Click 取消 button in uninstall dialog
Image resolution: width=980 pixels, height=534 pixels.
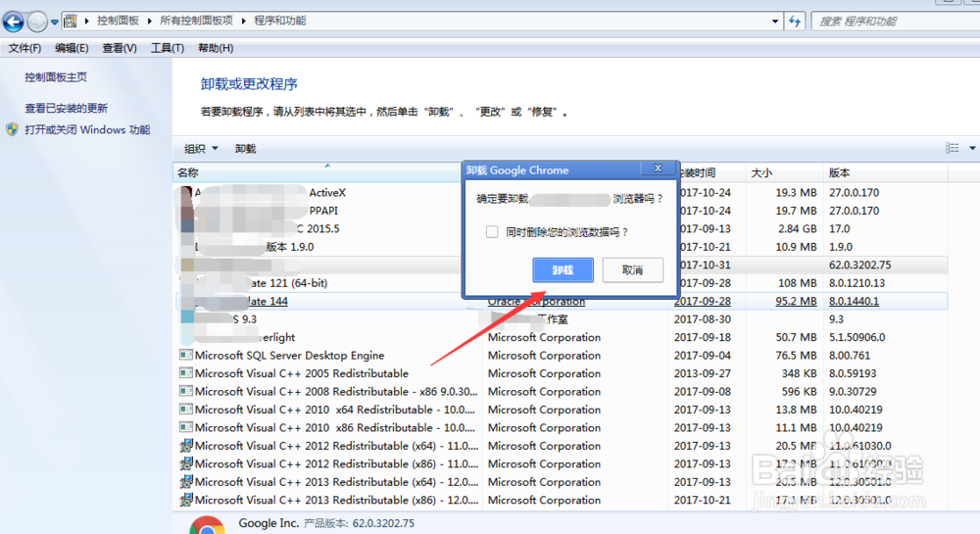click(632, 269)
